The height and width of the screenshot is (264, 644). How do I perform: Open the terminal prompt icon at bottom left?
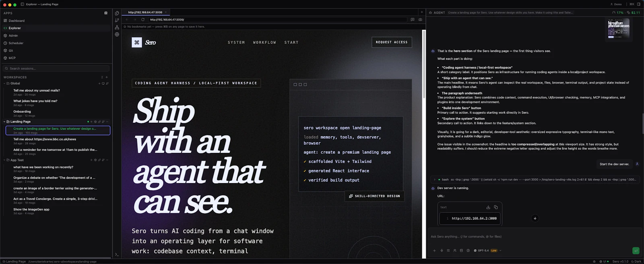point(117,254)
